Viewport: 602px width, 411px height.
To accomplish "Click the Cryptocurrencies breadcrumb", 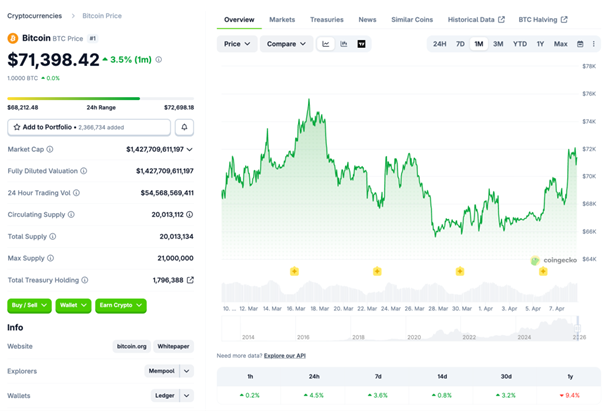I will [x=34, y=16].
